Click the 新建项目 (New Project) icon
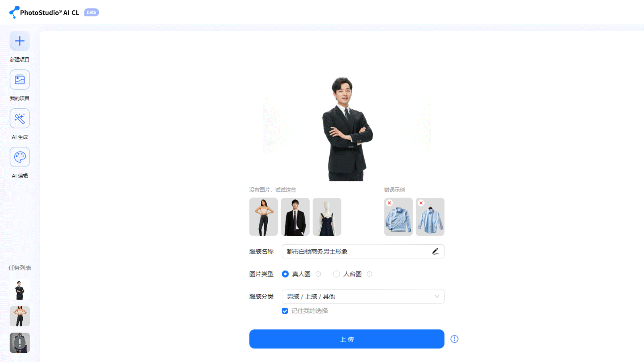 19,41
